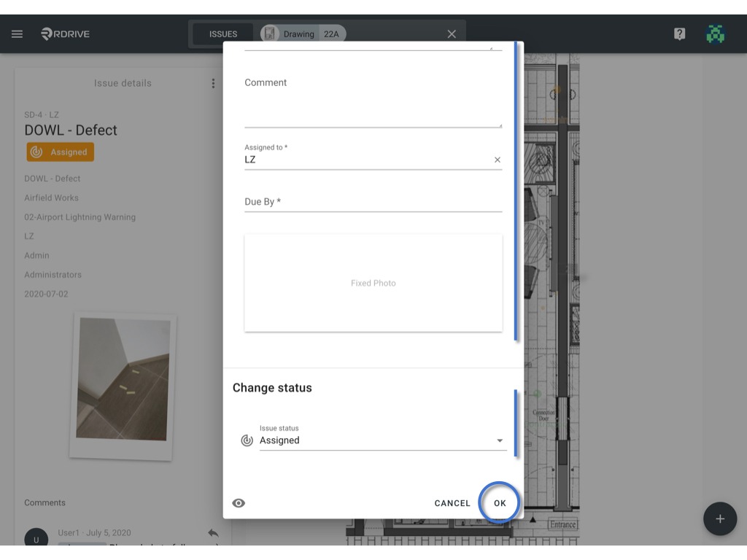
Task: Click the Administrators text
Action: point(53,275)
